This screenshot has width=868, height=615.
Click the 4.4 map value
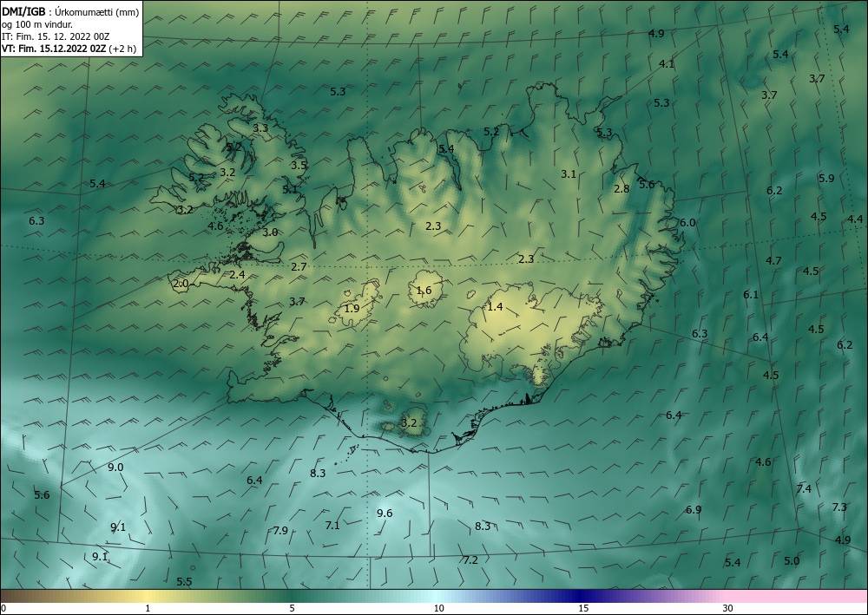[855, 219]
